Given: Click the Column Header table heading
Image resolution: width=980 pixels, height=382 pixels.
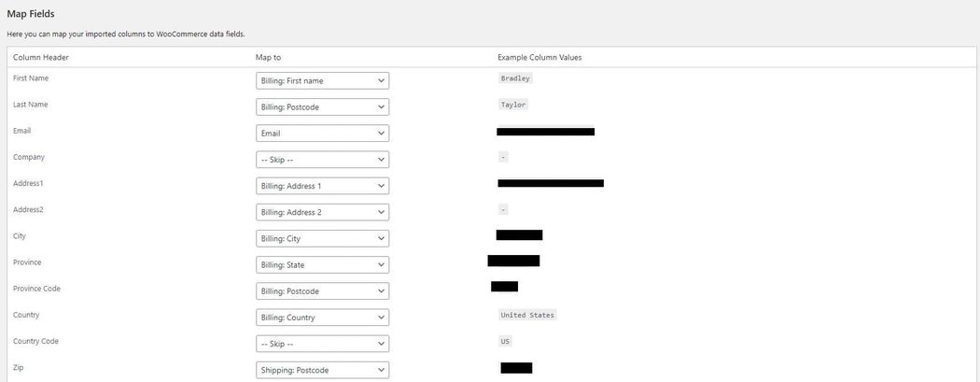Looking at the screenshot, I should (x=41, y=58).
